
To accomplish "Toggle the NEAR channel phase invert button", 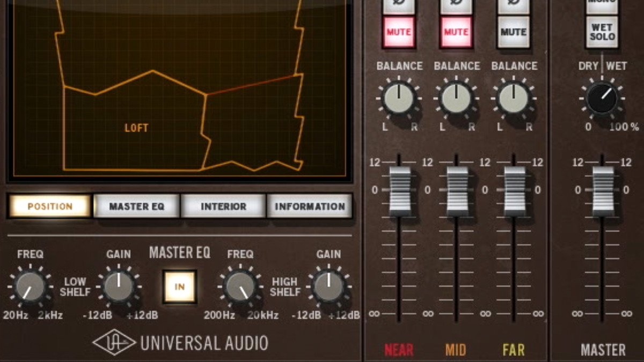I will tap(399, 6).
